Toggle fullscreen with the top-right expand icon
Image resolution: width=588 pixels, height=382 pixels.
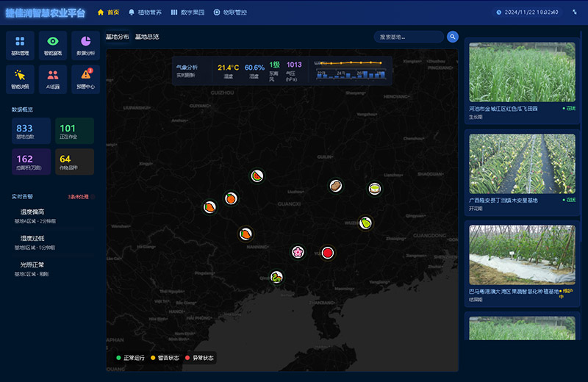click(575, 12)
